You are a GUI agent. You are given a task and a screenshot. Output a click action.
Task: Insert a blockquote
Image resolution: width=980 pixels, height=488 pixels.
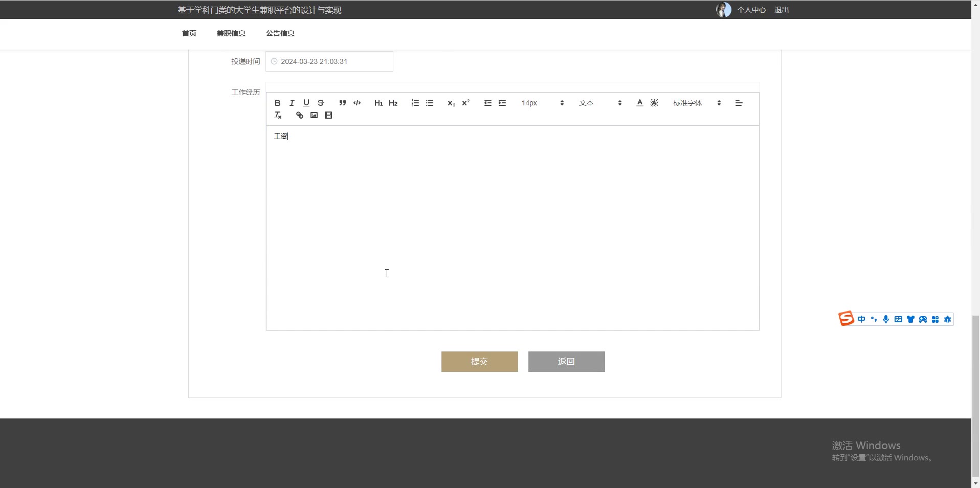click(x=343, y=103)
